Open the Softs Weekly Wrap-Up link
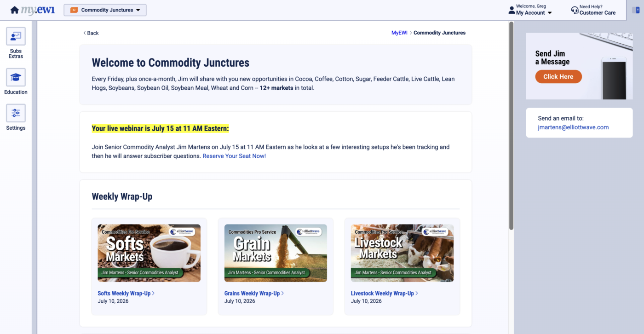This screenshot has width=644, height=334. 126,294
